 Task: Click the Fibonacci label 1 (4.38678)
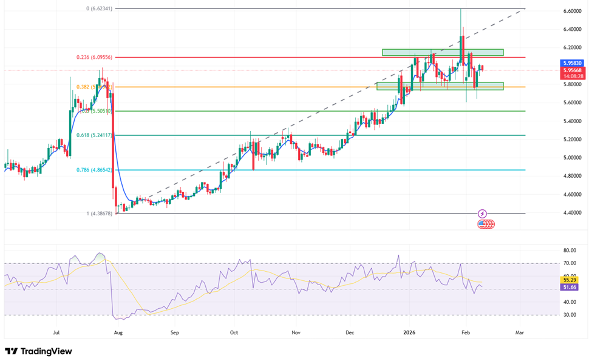100,214
